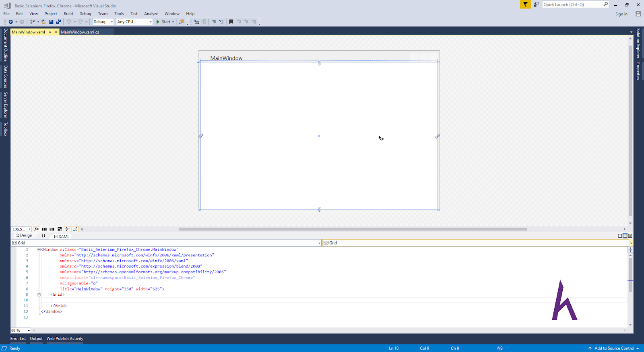Screen dimensions: 644x352
Task: Open the Web Publish Activity tab
Action: coord(65,339)
